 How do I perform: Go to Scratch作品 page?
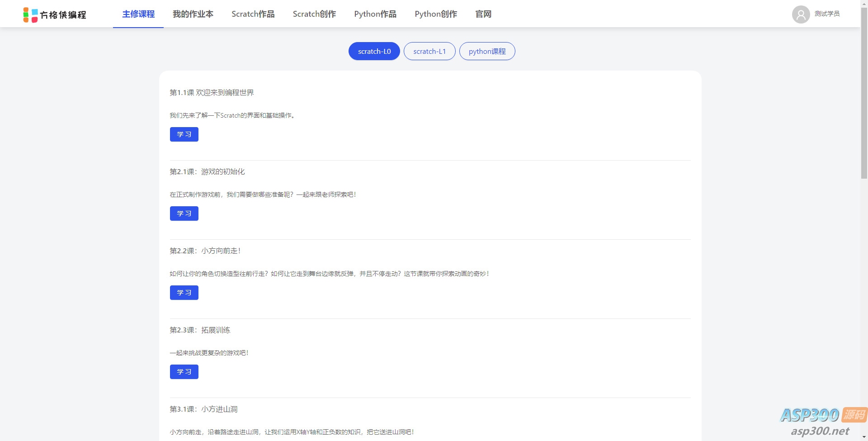(253, 14)
